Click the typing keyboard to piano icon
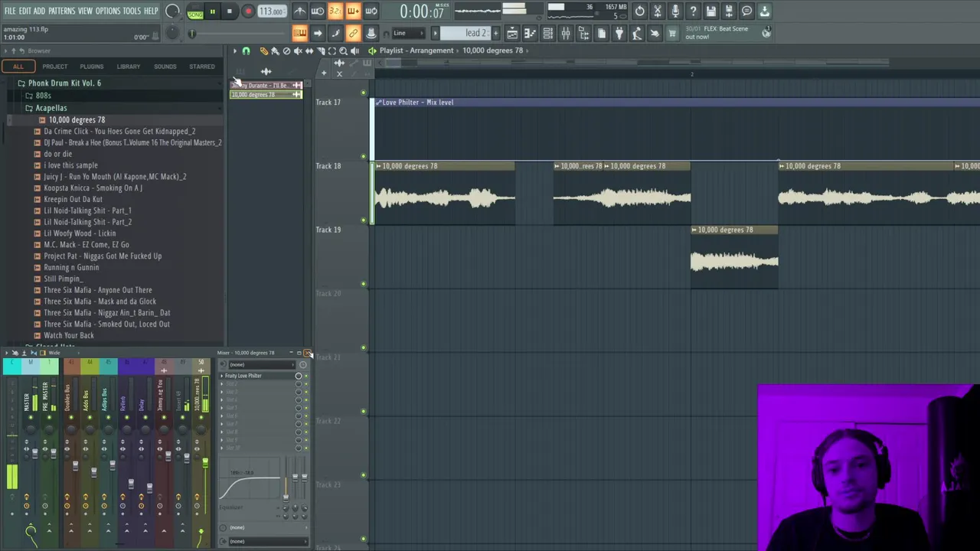This screenshot has width=980, height=551. click(299, 33)
